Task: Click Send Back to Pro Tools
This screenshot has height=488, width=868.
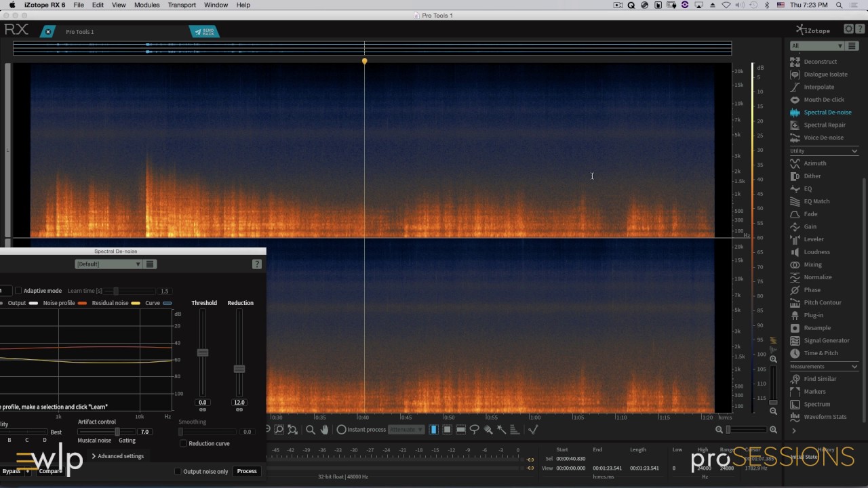Action: pos(204,32)
